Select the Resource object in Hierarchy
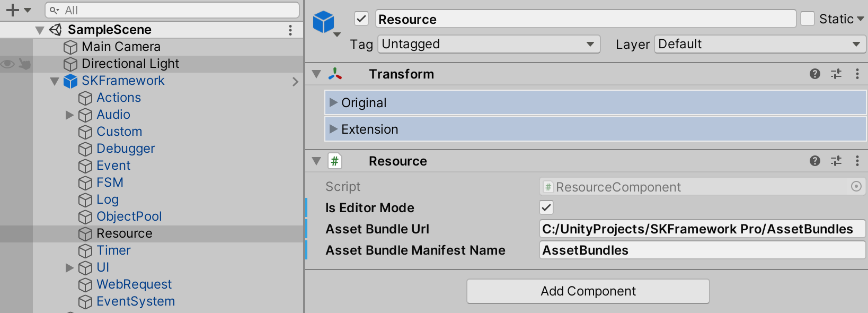This screenshot has width=868, height=313. click(x=125, y=233)
